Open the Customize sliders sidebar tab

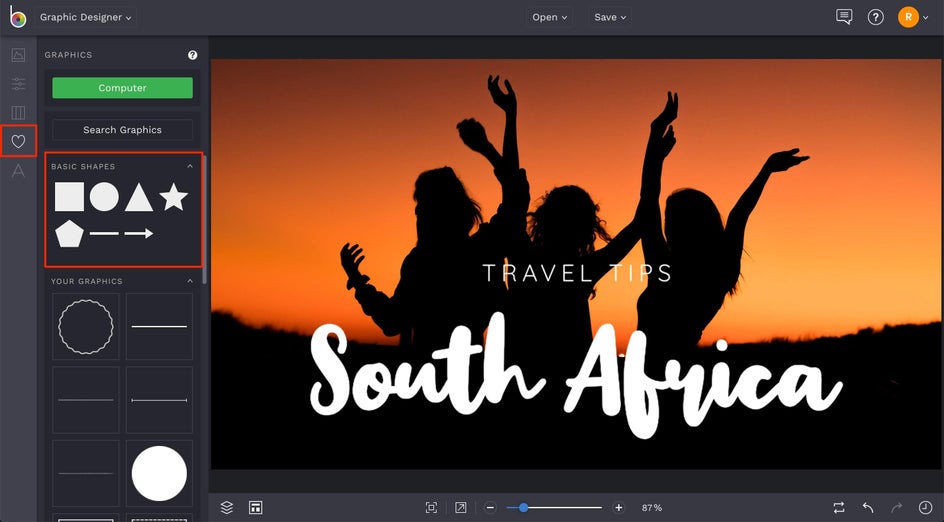(19, 84)
